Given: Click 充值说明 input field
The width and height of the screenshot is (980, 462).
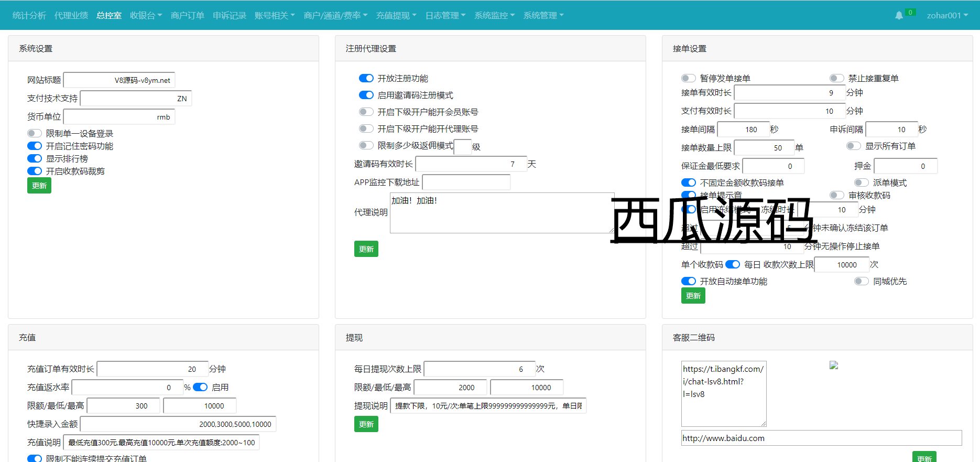Looking at the screenshot, I should pyautogui.click(x=161, y=443).
